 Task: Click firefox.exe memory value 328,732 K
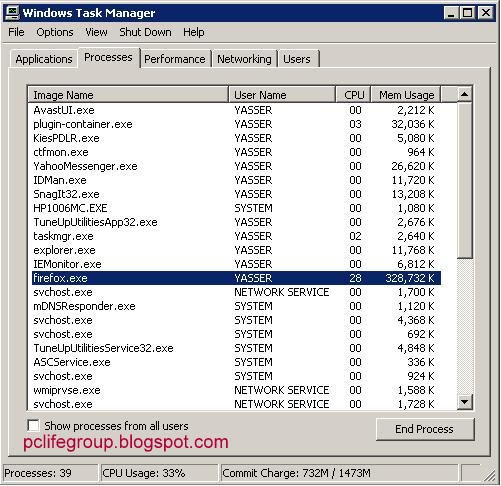410,278
